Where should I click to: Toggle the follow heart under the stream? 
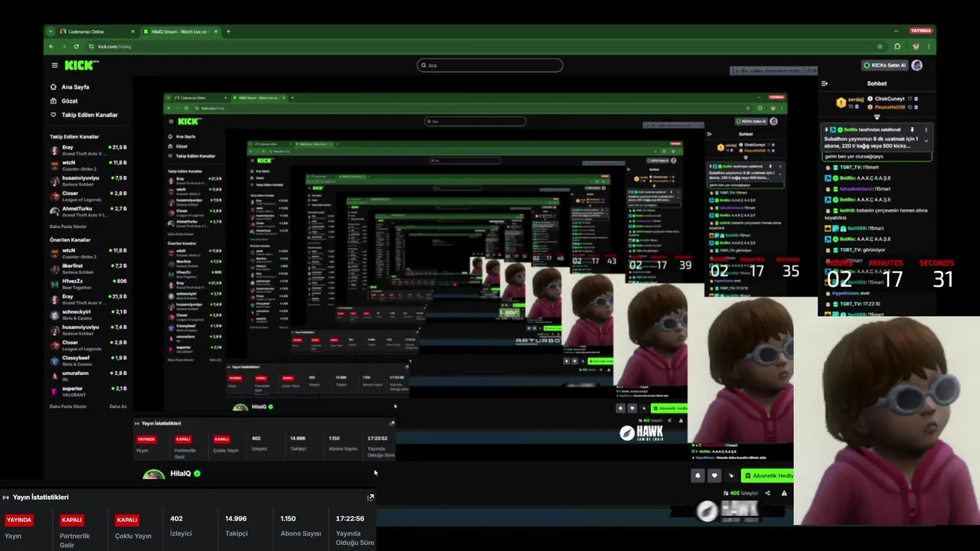pos(714,475)
